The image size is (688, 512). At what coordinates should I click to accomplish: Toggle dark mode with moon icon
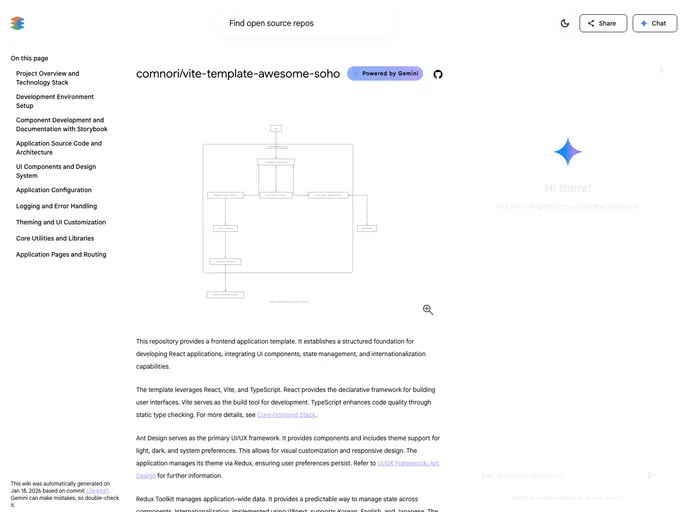point(565,23)
